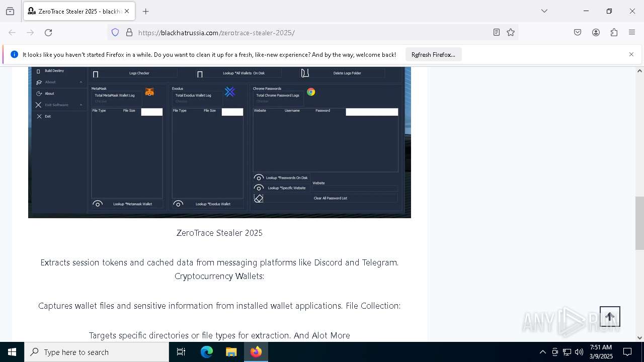644x362 pixels.
Task: Click the 'Targets specific directories' sentence
Action: tap(219, 335)
